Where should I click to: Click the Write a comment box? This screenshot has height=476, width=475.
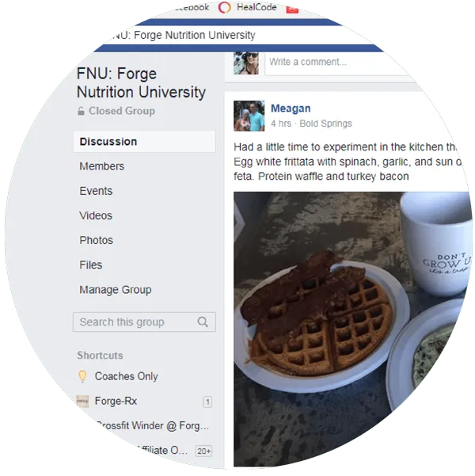pos(337,62)
